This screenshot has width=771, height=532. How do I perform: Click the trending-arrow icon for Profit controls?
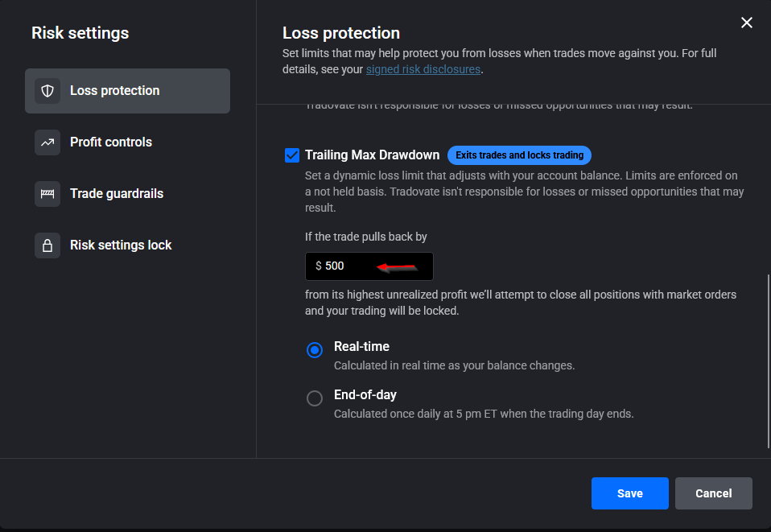click(47, 142)
